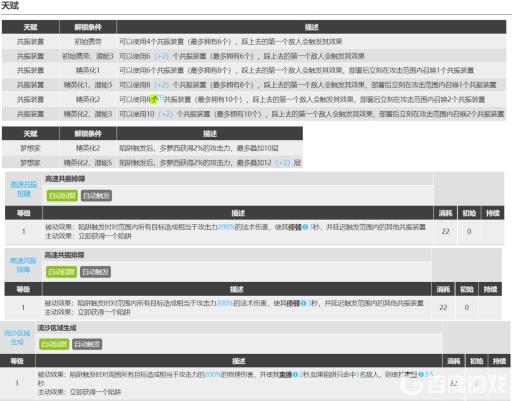Viewport: 512px width, 401px height.
Task: Open skill link beside second 高速共振排障 title
Action: point(23,265)
